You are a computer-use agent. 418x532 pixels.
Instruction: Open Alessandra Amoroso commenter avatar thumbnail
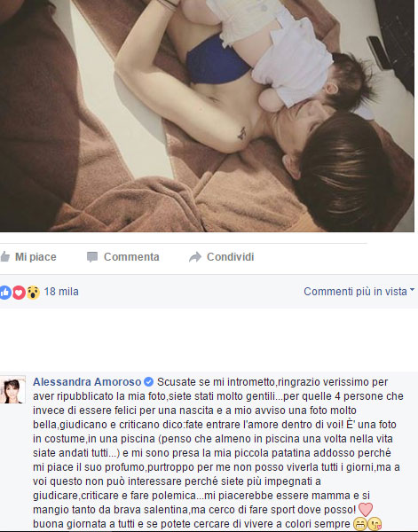click(12, 389)
